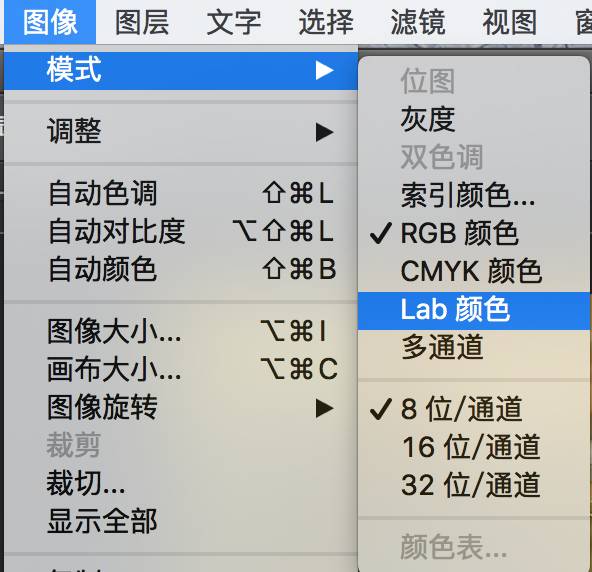Select Lab 颜色 color mode

[473, 310]
